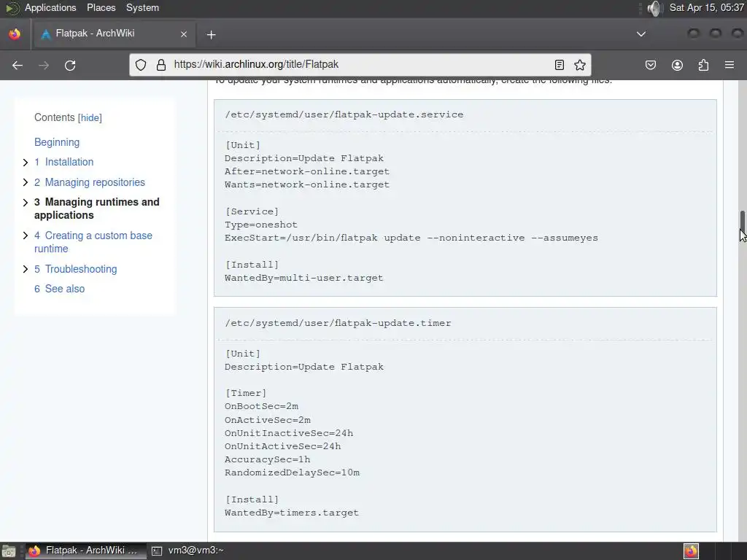
Task: Expand the Installation contents entry
Action: [x=26, y=163]
